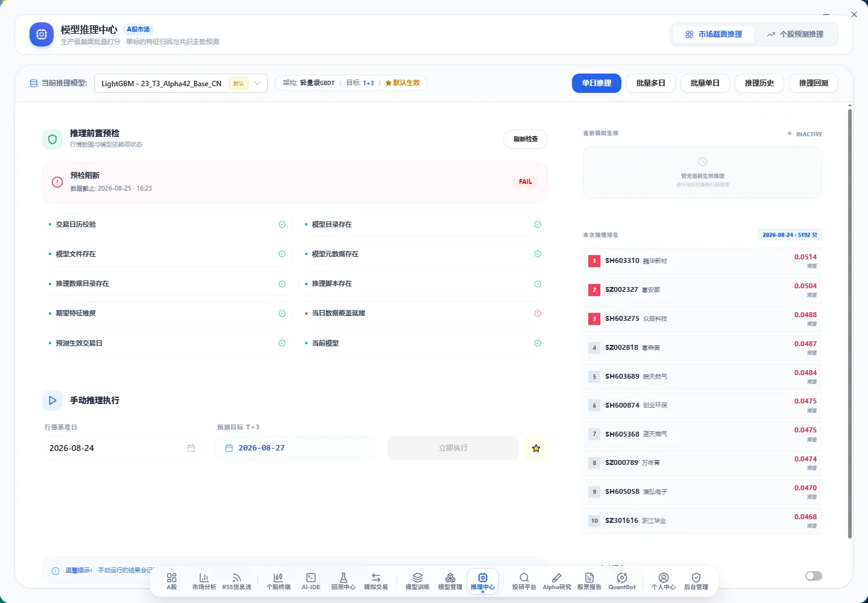Select the 推理中心 dock icon
Image resolution: width=868 pixels, height=603 pixels.
click(483, 581)
